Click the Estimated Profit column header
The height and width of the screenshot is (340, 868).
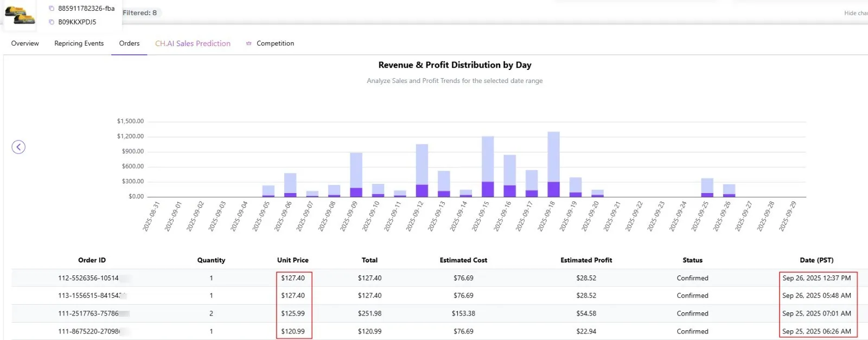coord(586,260)
